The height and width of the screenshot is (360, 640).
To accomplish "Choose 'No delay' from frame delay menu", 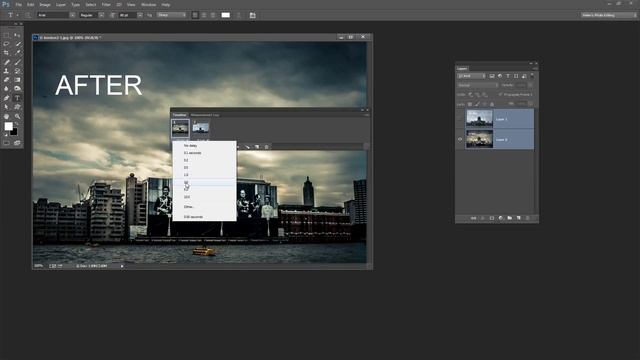I will [x=204, y=146].
